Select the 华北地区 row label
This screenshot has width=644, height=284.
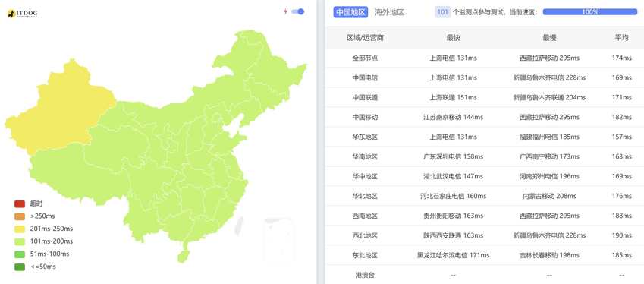(x=365, y=196)
